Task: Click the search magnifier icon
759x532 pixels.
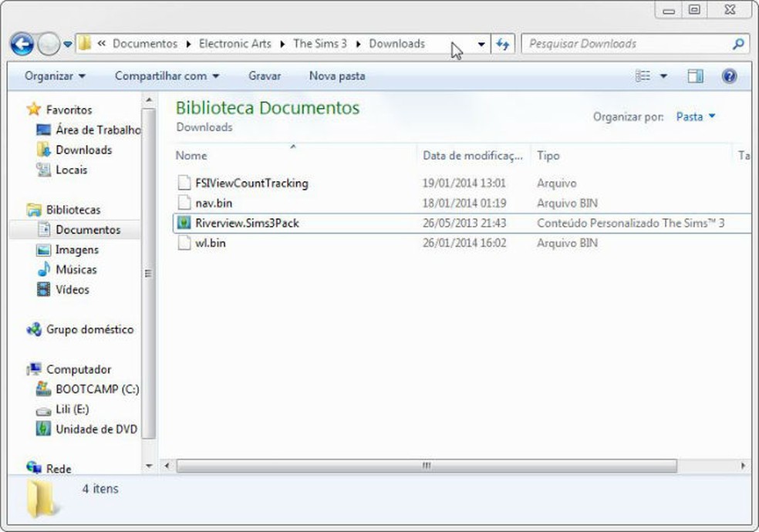Action: [x=738, y=44]
